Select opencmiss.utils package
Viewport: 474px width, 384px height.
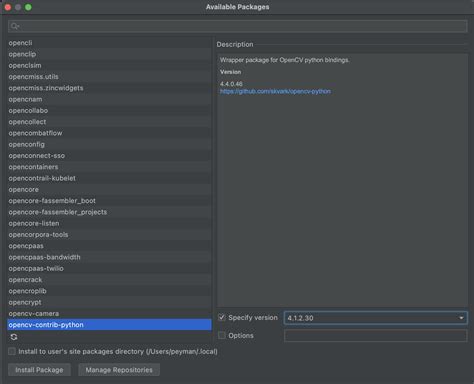point(109,77)
